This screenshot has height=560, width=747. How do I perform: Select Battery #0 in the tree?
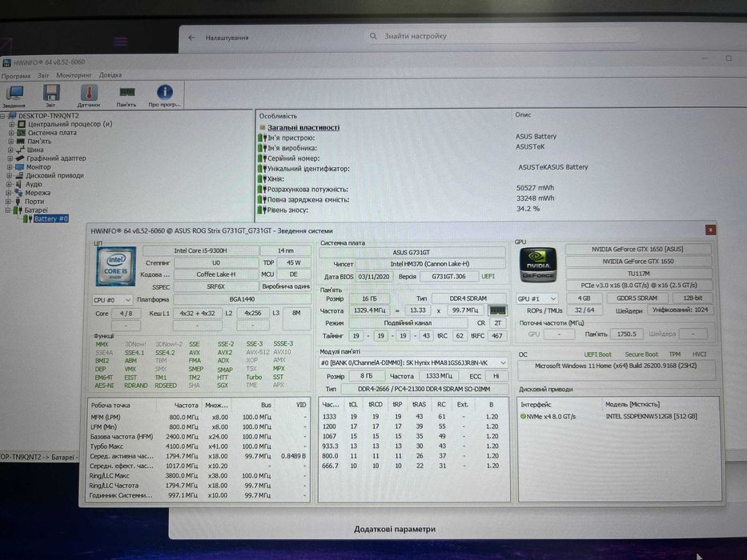[51, 219]
